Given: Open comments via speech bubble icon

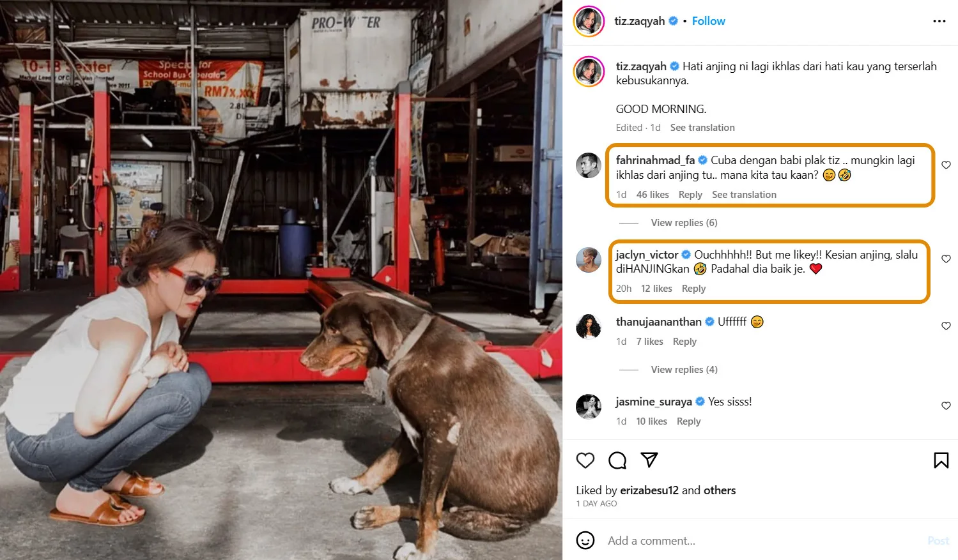Looking at the screenshot, I should tap(617, 460).
